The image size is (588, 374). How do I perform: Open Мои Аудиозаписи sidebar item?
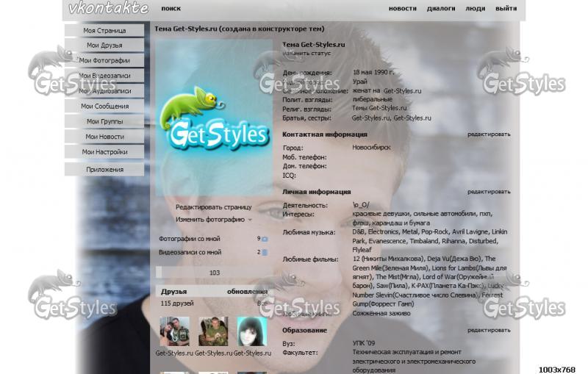104,91
